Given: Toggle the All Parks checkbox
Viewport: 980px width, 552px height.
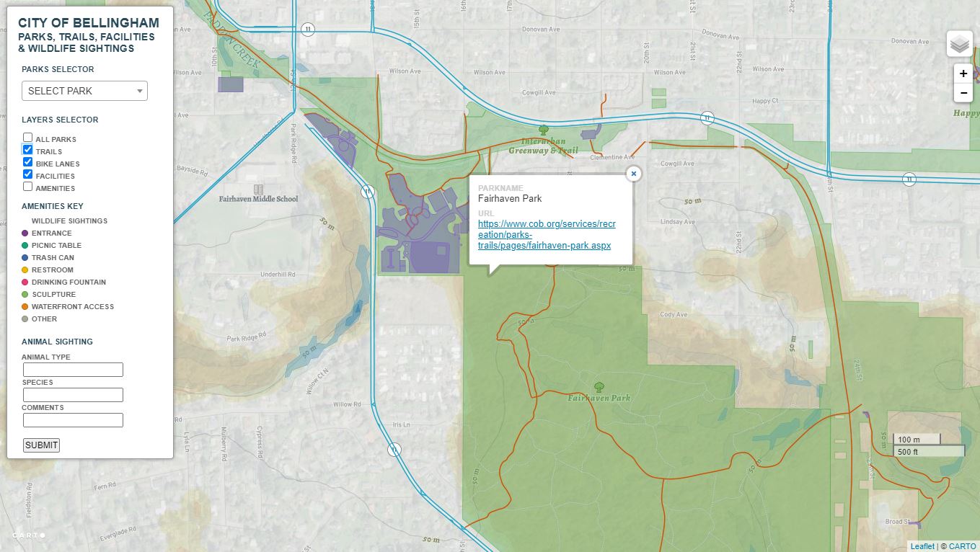Looking at the screenshot, I should pos(27,138).
